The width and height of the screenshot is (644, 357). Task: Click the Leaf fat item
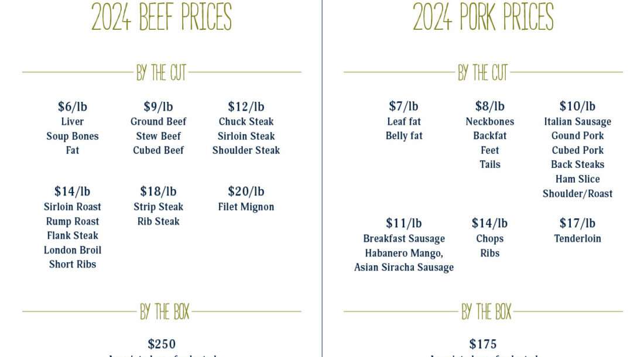tap(404, 122)
